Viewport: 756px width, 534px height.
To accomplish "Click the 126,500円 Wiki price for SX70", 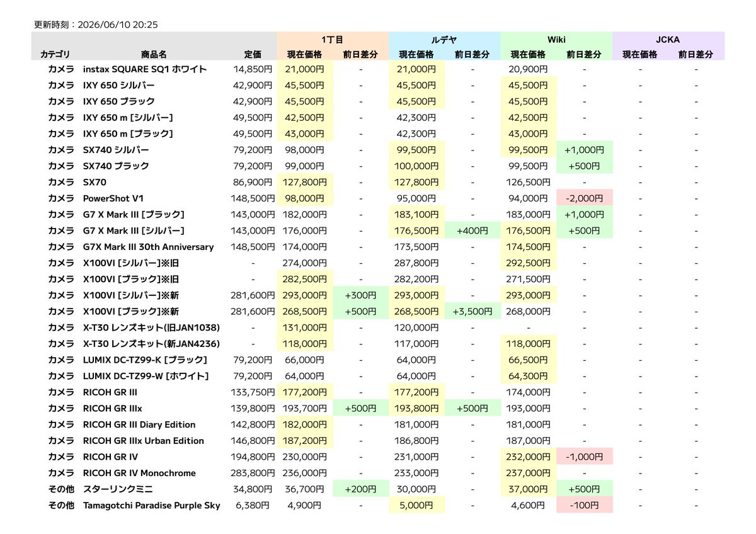I will (529, 182).
